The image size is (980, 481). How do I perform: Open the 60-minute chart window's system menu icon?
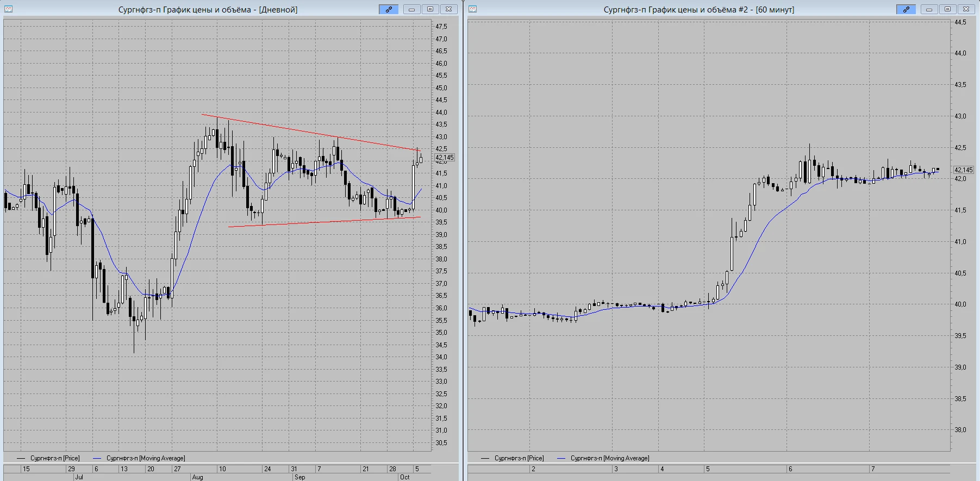(x=472, y=9)
